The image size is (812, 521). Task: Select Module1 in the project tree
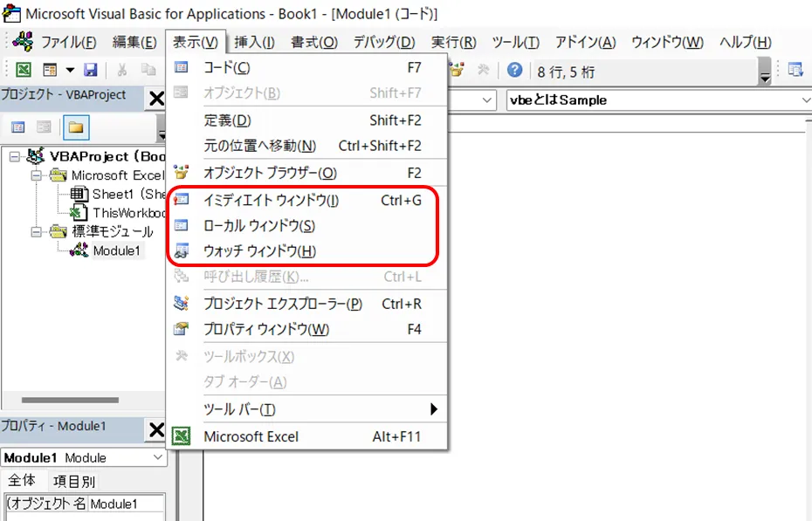pos(116,251)
